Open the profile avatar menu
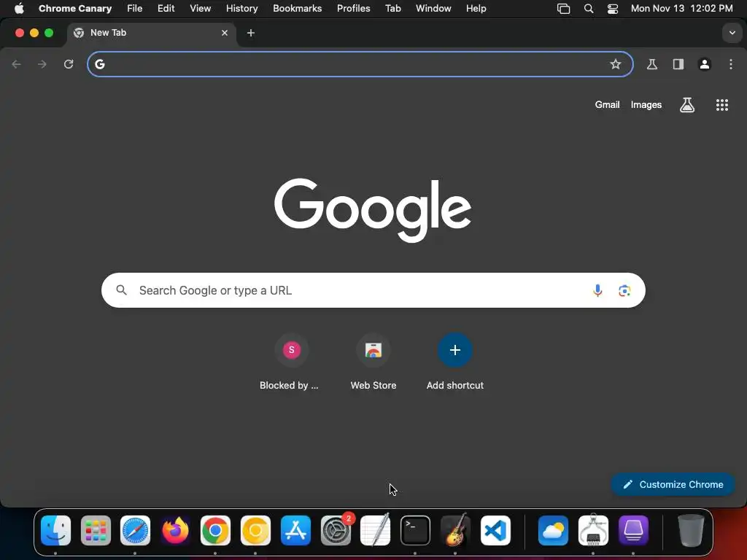Image resolution: width=747 pixels, height=560 pixels. tap(705, 64)
